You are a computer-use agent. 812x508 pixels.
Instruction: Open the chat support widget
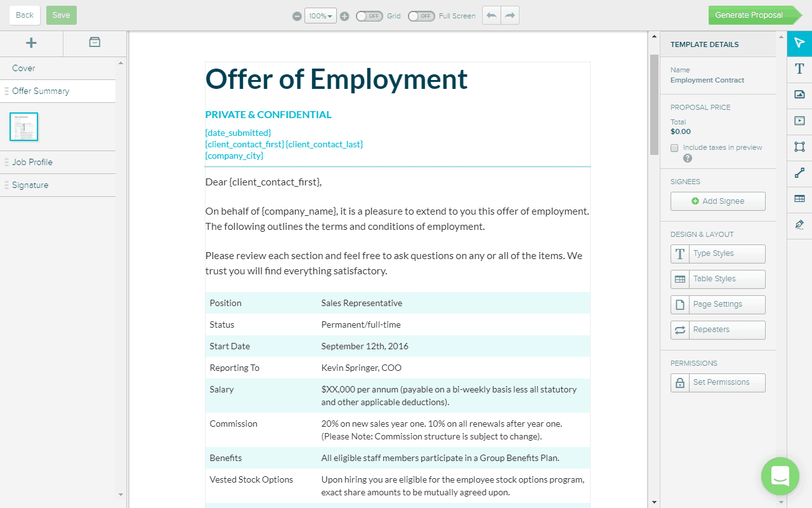(x=780, y=476)
